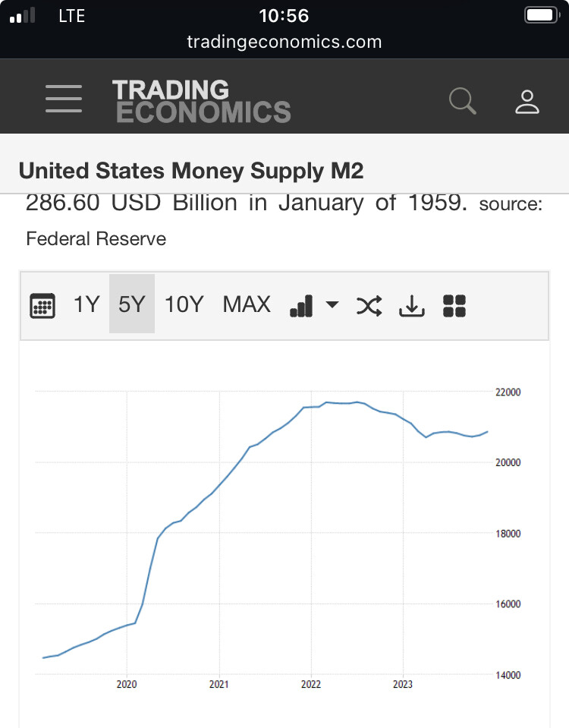Click the Federal Reserve source text

click(x=96, y=238)
